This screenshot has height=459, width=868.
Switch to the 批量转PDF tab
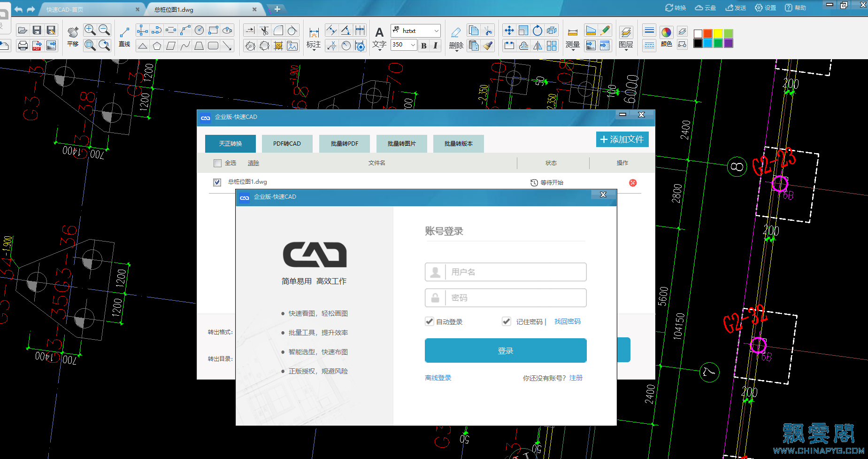pos(345,143)
